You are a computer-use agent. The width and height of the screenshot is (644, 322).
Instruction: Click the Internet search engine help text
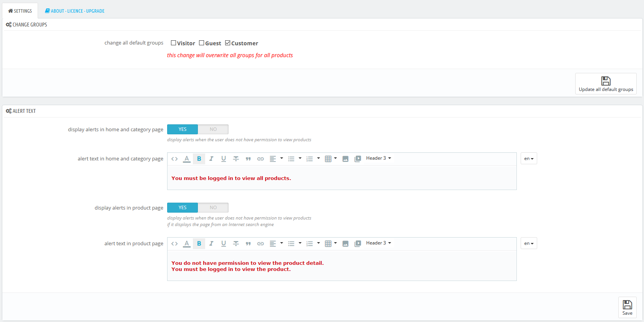click(x=220, y=225)
